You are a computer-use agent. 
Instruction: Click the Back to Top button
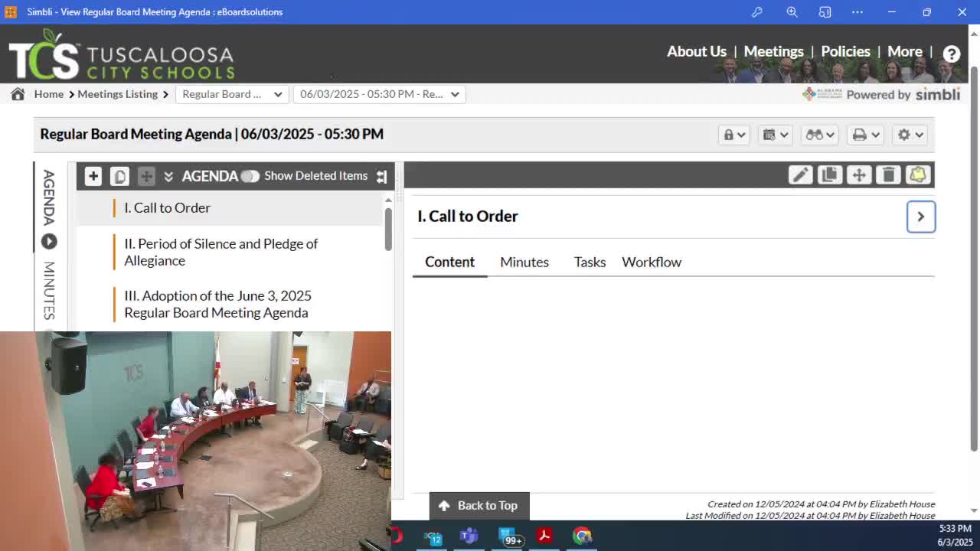[479, 506]
